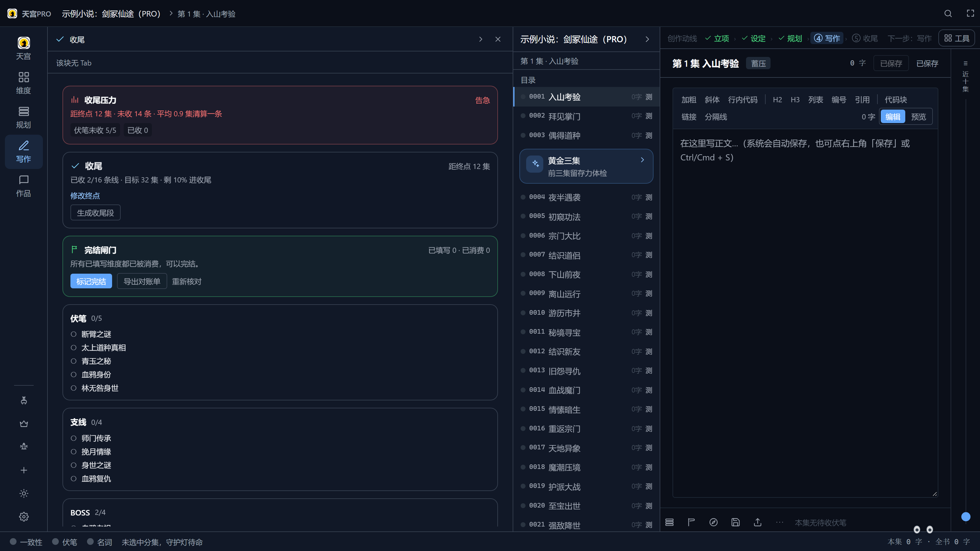Open the 维度 sidebar section

[24, 83]
